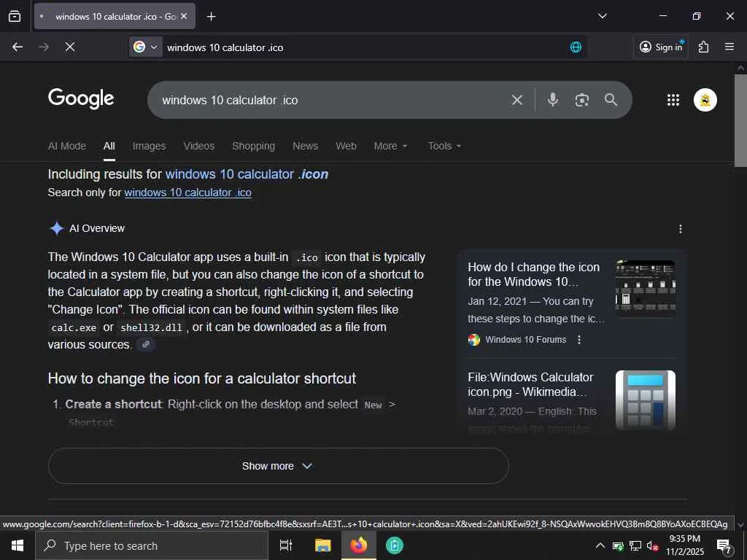Search by image with Lens icon
The width and height of the screenshot is (747, 560).
pos(581,100)
